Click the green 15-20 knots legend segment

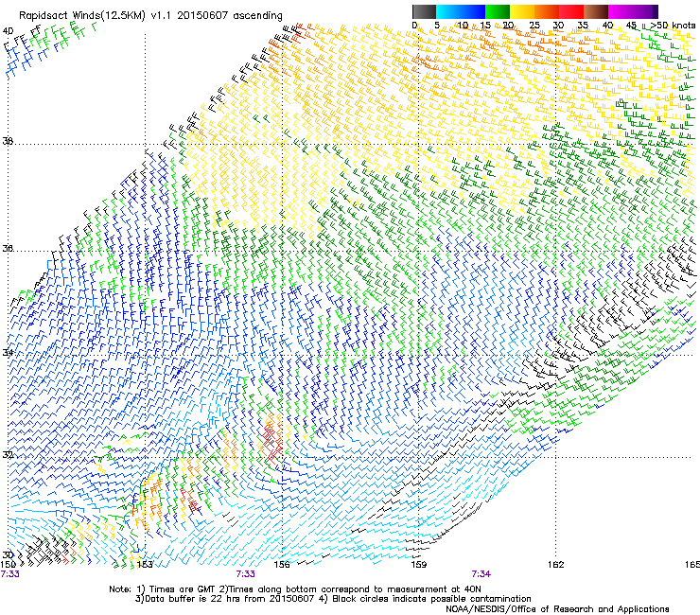(x=498, y=11)
